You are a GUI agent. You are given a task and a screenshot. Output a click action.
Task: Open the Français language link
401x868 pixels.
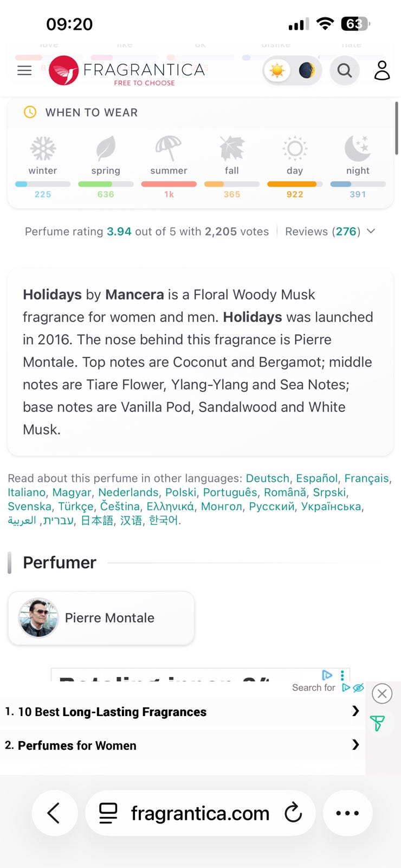click(x=367, y=478)
